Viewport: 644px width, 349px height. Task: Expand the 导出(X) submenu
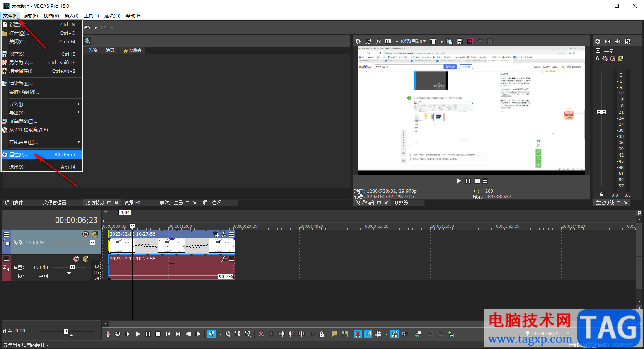click(x=42, y=112)
